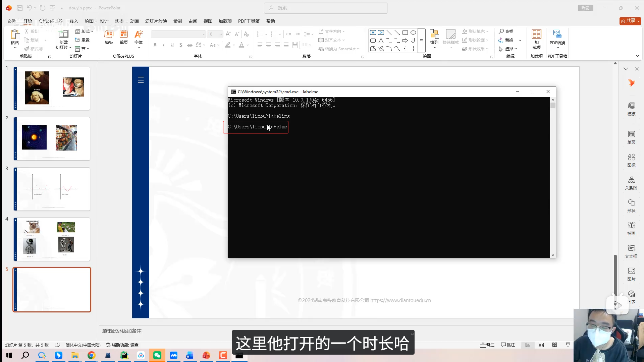Switch to reading view in status bar

[x=554, y=345]
